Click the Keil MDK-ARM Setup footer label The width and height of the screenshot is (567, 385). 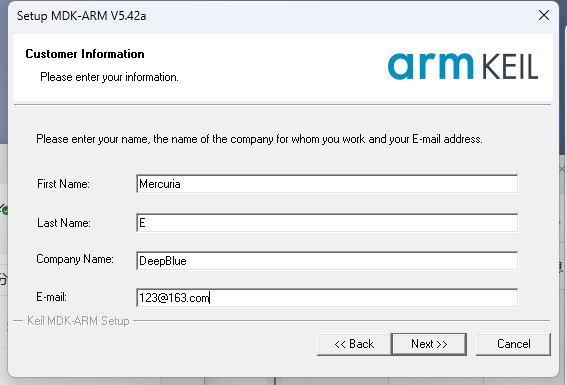coord(78,321)
